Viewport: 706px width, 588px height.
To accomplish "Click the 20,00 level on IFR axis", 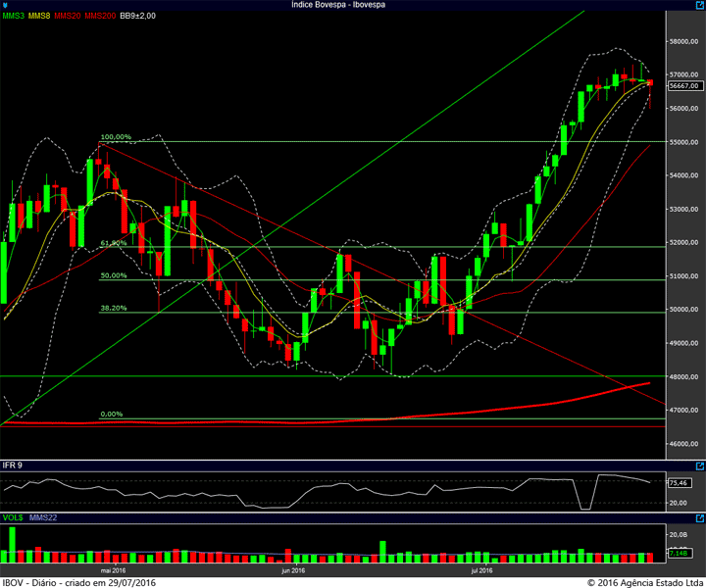I will pyautogui.click(x=679, y=503).
